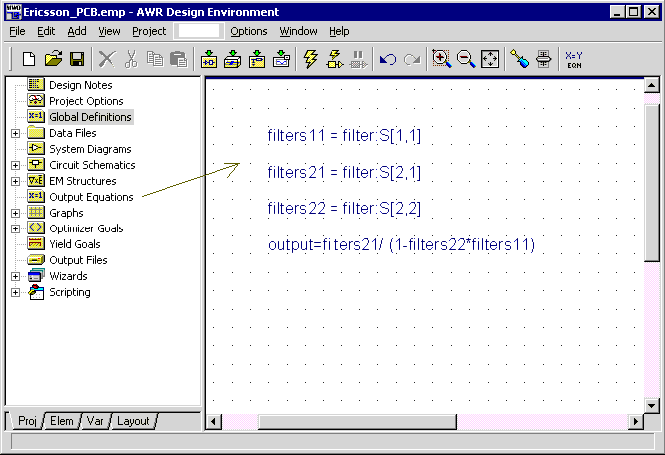Viewport: 665px width, 455px height.
Task: Click the Tune tool screwdriver icon
Action: tap(520, 59)
